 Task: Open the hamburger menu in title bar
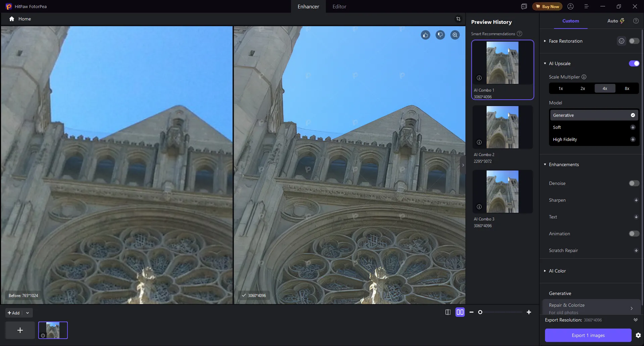(x=586, y=6)
